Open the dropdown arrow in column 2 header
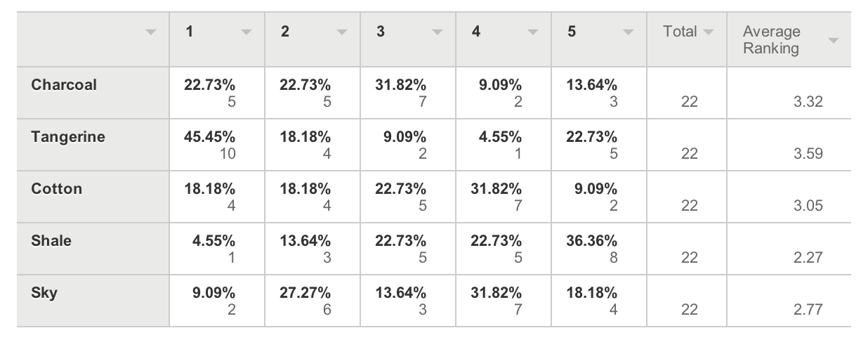This screenshot has height=347, width=868. click(x=341, y=32)
